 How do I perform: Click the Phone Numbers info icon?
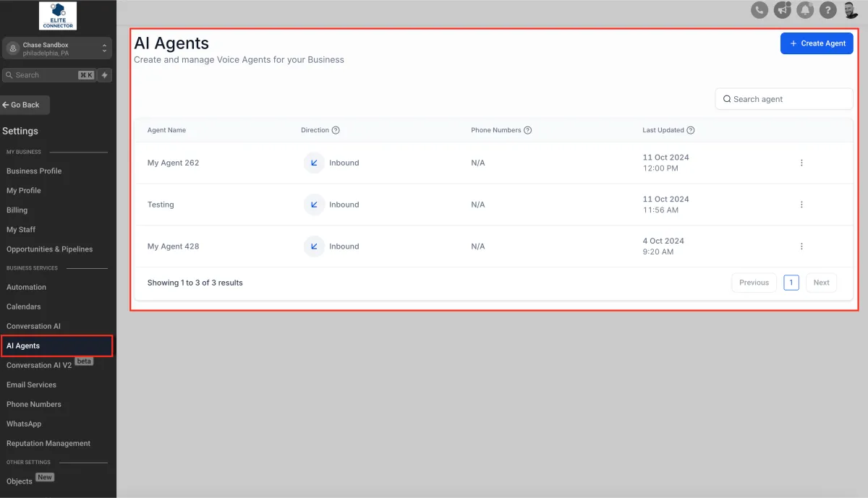[527, 130]
